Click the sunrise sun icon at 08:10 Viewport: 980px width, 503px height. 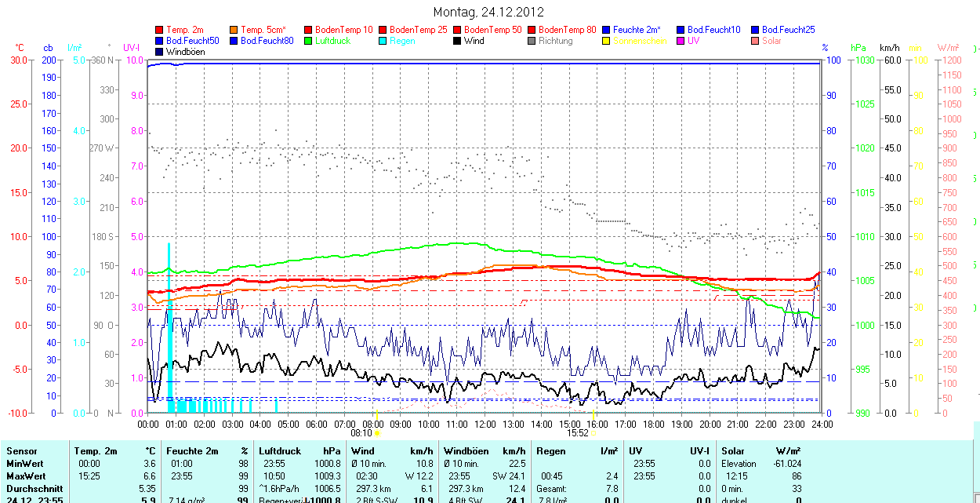(377, 432)
